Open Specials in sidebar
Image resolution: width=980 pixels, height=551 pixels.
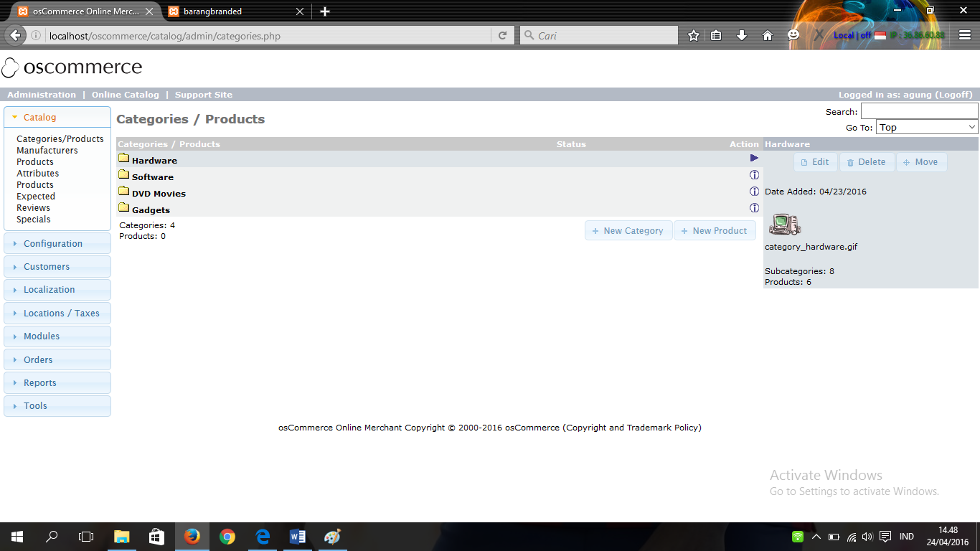[34, 220]
